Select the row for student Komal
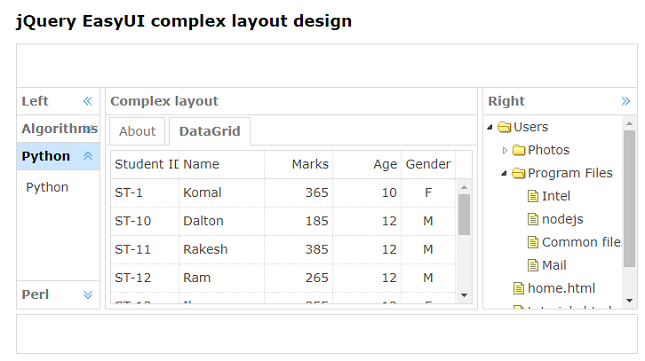Image resolution: width=645 pixels, height=361 pixels. tap(283, 193)
